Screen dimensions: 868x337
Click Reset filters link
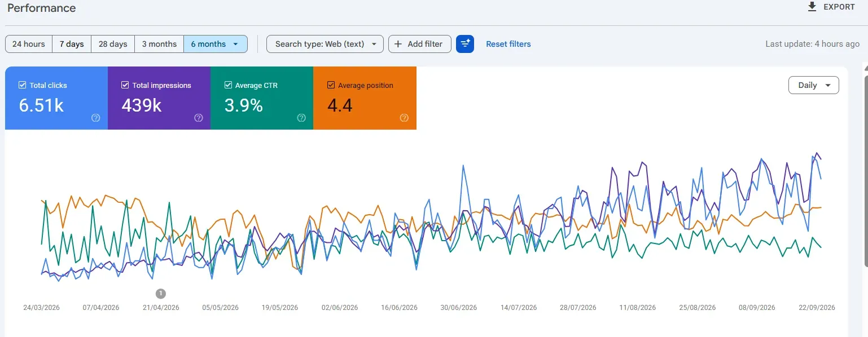click(508, 44)
